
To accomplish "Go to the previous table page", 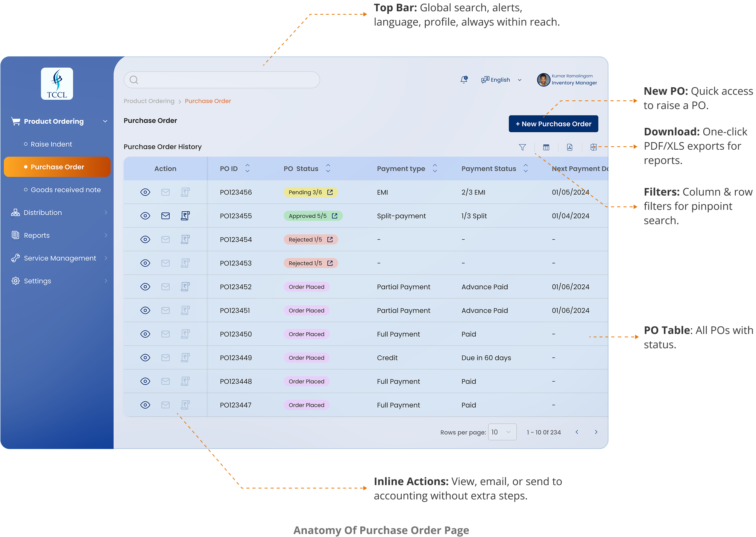I will (577, 432).
